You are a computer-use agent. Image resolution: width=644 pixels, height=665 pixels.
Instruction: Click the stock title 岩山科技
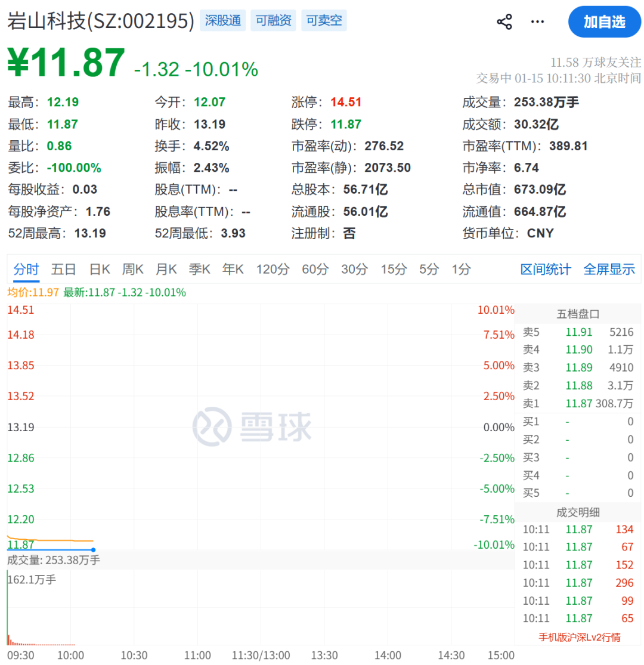45,20
